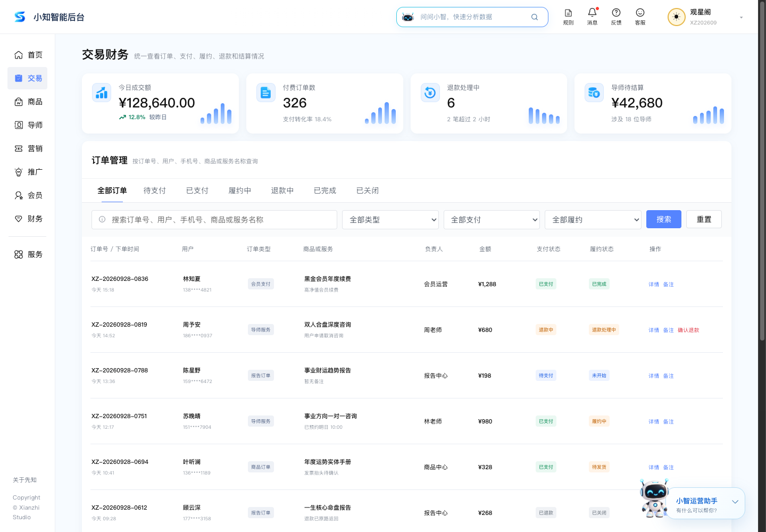
Task: Open the 反馈 feedback icon
Action: (616, 16)
